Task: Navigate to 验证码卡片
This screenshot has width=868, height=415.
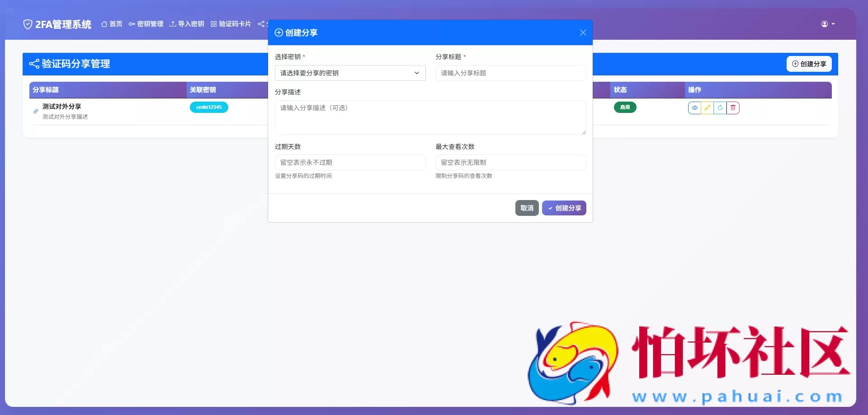Action: pyautogui.click(x=231, y=24)
